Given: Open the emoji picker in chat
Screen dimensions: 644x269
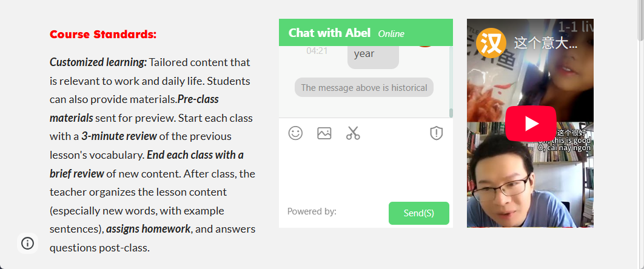Looking at the screenshot, I should point(295,133).
